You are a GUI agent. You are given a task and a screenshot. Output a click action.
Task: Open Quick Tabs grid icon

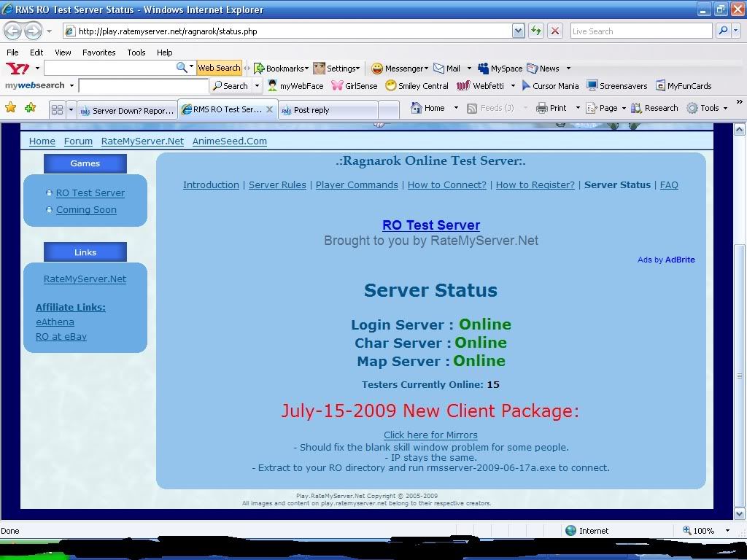(57, 110)
